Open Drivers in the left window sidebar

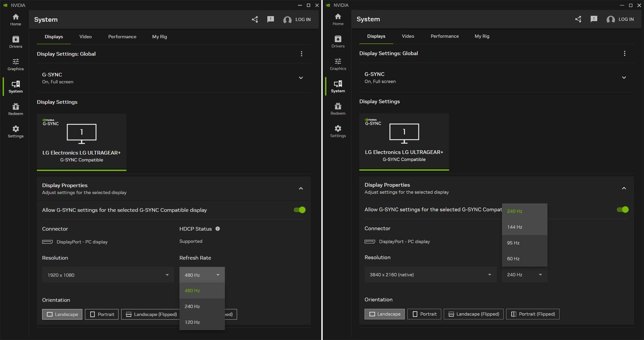(x=15, y=42)
